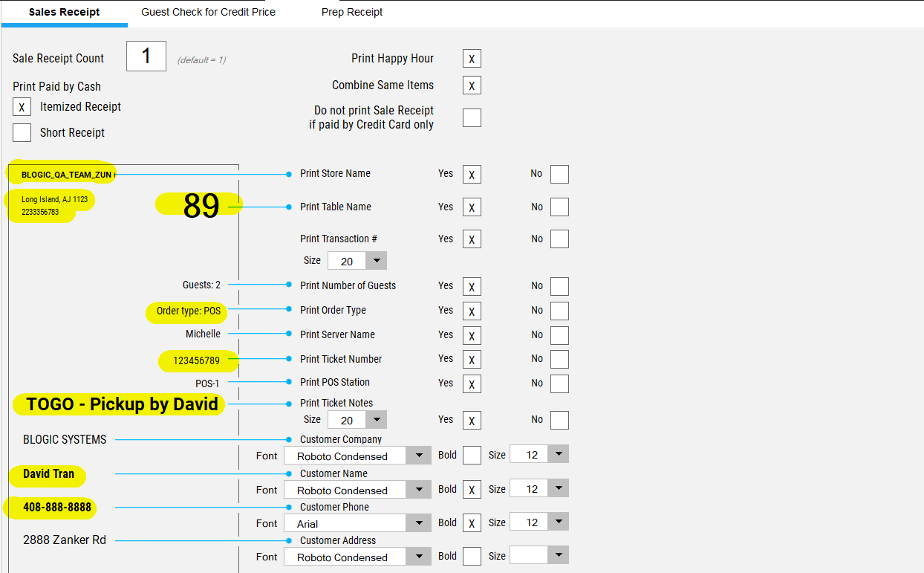Disable the Combine Same Items checkbox
Image resolution: width=924 pixels, height=573 pixels.
472,85
